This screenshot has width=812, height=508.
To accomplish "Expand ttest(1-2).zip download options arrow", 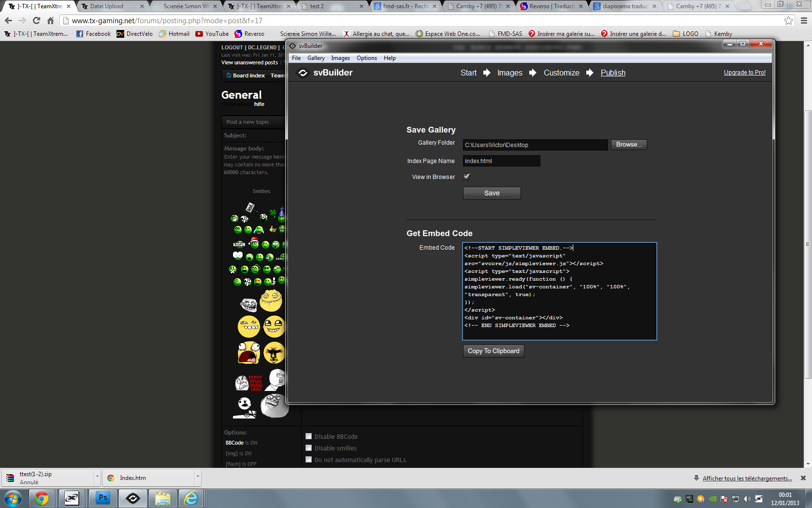I will click(97, 477).
